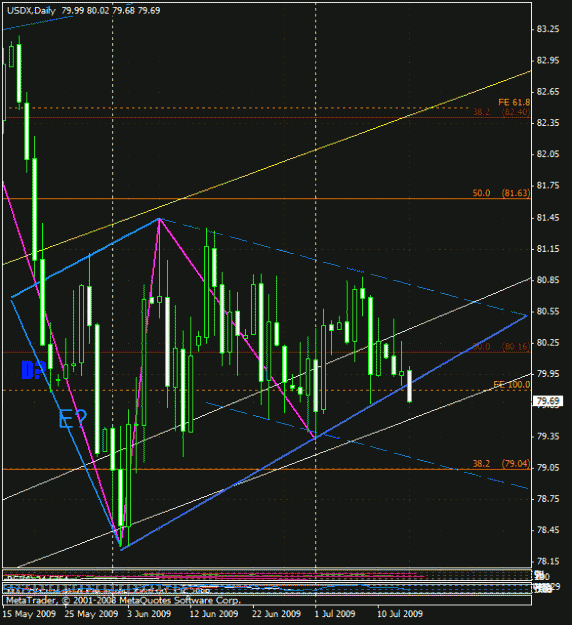Image resolution: width=572 pixels, height=625 pixels.
Task: Click the 38.2 (79.04) Fibonacci label
Action: click(x=501, y=464)
